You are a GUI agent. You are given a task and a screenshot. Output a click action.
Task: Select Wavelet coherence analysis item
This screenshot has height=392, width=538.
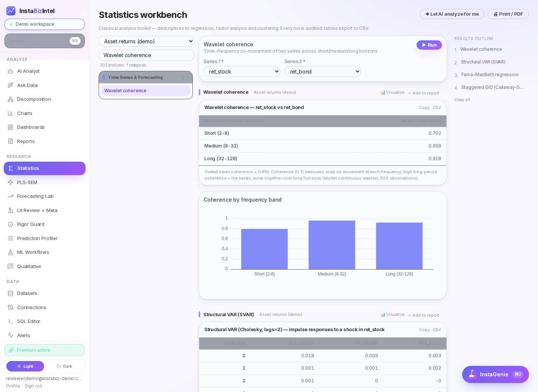146,91
